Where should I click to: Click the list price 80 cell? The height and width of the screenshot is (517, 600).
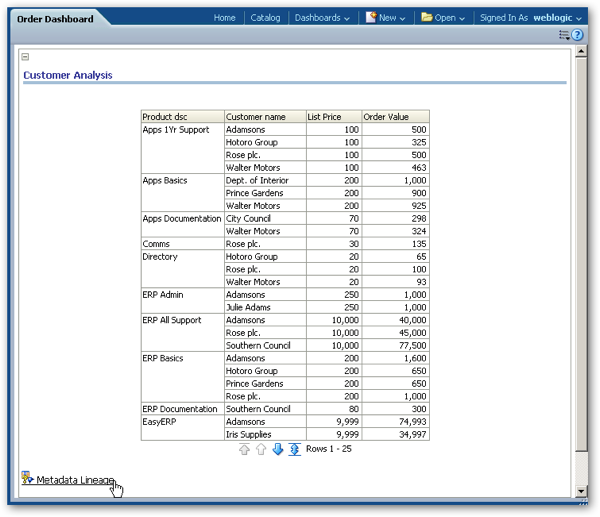click(334, 409)
